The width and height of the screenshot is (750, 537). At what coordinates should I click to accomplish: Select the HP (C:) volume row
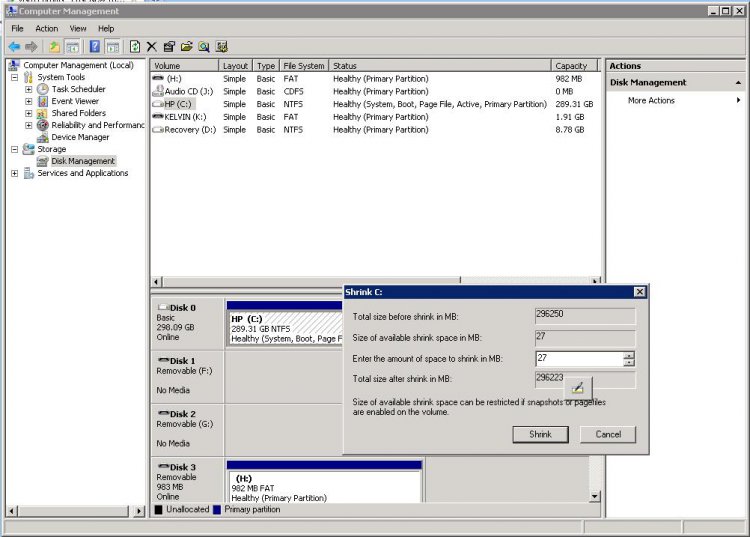[x=373, y=104]
